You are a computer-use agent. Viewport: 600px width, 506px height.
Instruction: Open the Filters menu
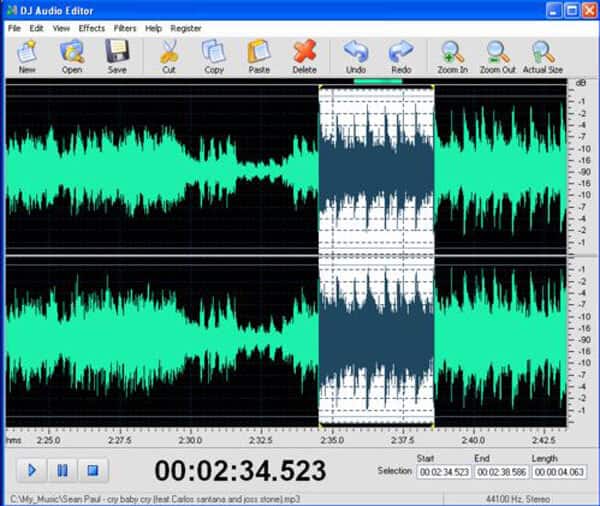(125, 28)
